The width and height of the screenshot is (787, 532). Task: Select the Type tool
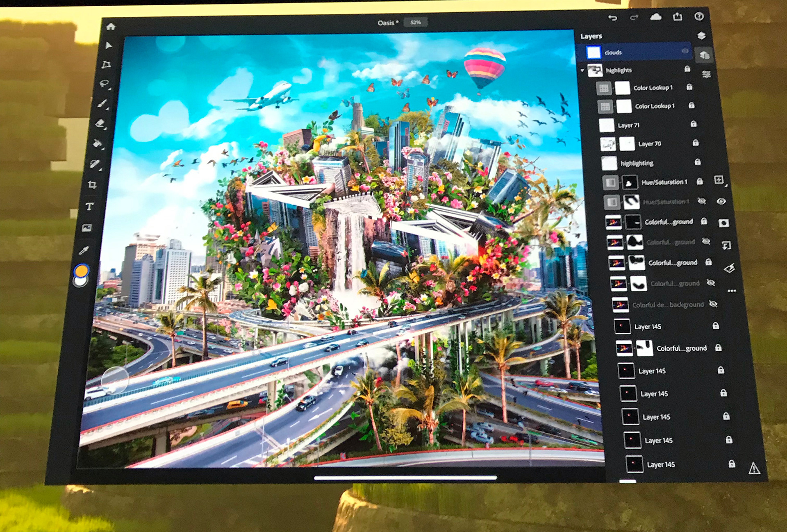(89, 207)
